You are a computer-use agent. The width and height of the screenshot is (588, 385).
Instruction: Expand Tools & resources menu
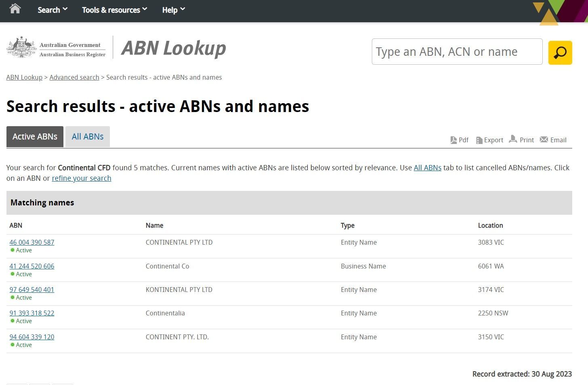[115, 10]
